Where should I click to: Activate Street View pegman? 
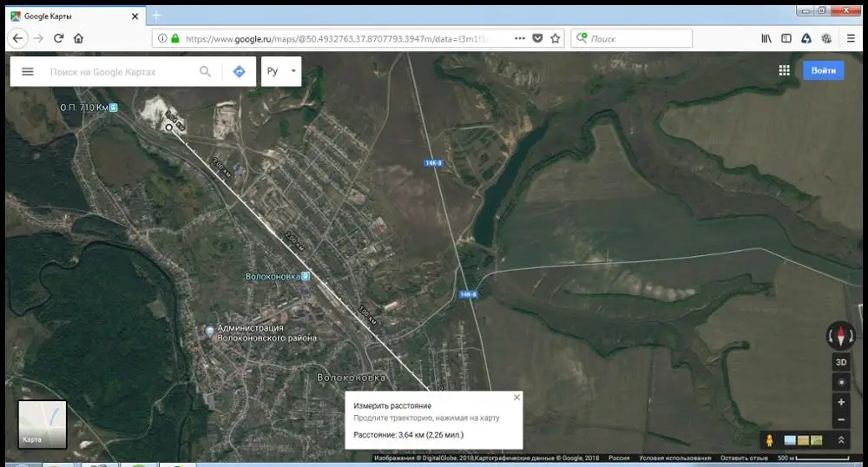tap(769, 440)
